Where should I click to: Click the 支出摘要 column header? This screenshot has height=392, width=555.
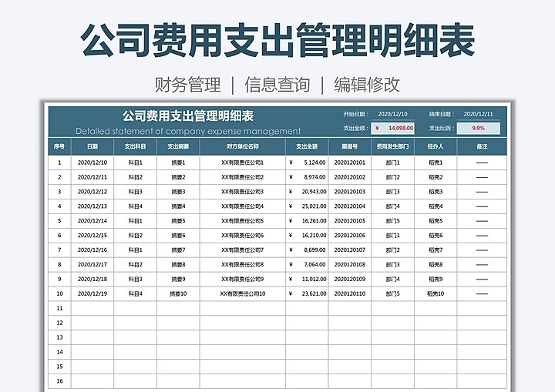[x=178, y=146]
